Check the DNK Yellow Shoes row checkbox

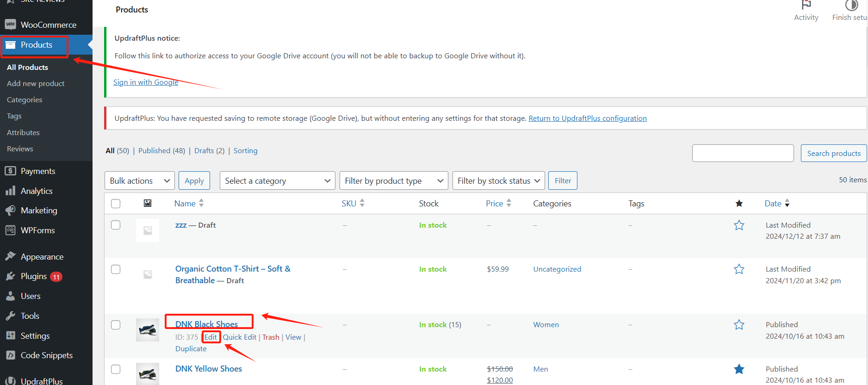pos(116,369)
